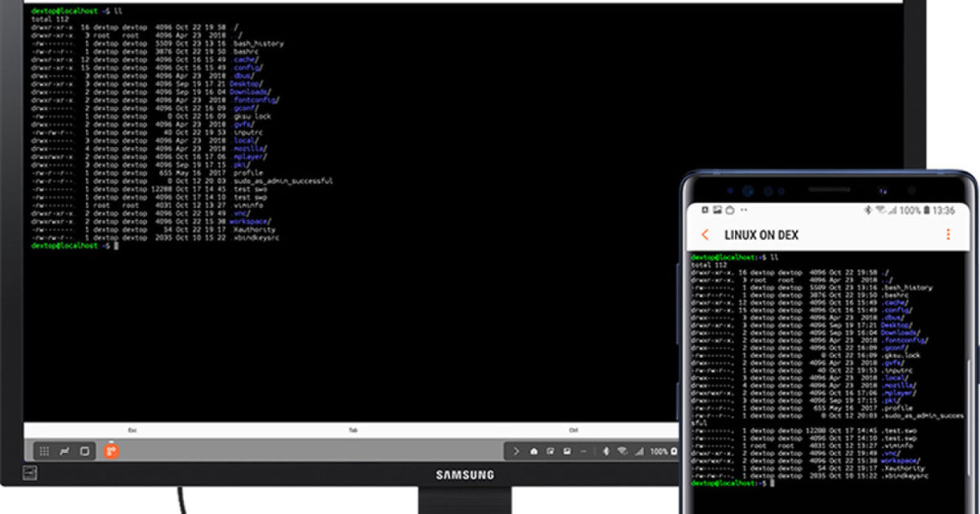Screen dimensions: 980x514
Task: Click the Desktop/ entry in monitor terminal
Action: 245,83
